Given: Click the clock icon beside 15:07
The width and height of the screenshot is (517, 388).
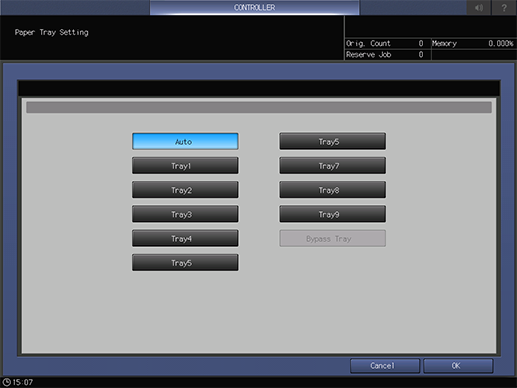Looking at the screenshot, I should click(6, 382).
